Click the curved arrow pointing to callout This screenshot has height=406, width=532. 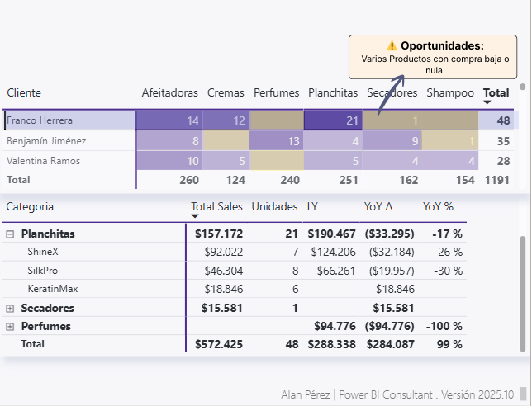coord(388,95)
